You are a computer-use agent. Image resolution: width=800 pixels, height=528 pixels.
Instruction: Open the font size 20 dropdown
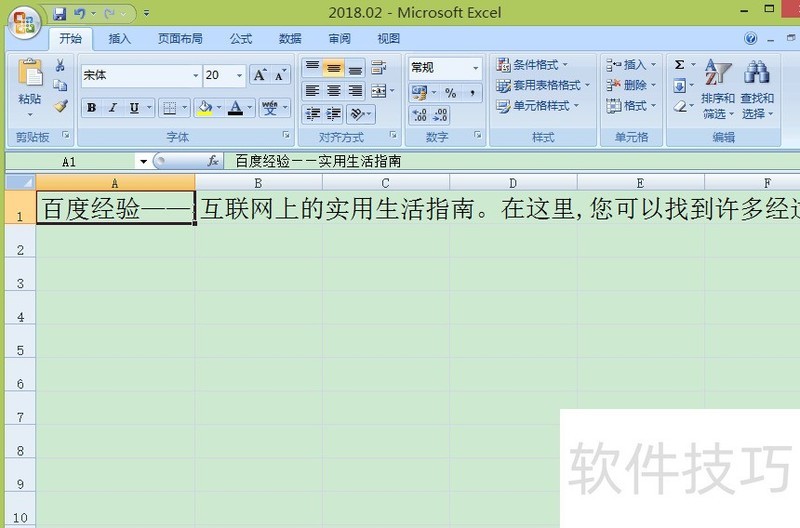tap(239, 76)
